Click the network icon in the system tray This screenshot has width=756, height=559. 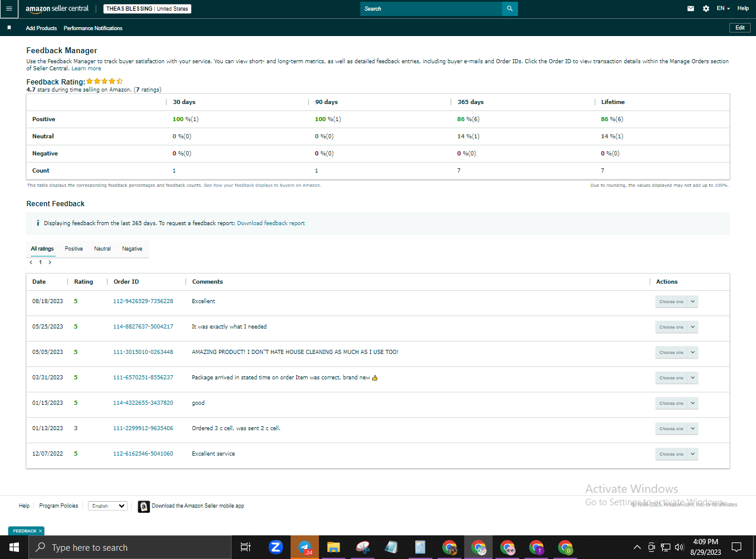(x=666, y=547)
